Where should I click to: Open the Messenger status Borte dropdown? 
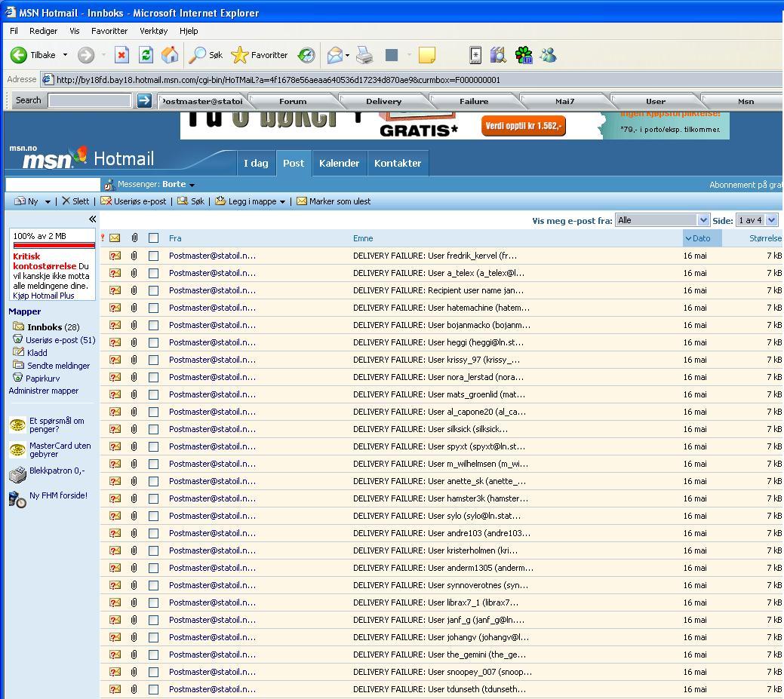192,185
